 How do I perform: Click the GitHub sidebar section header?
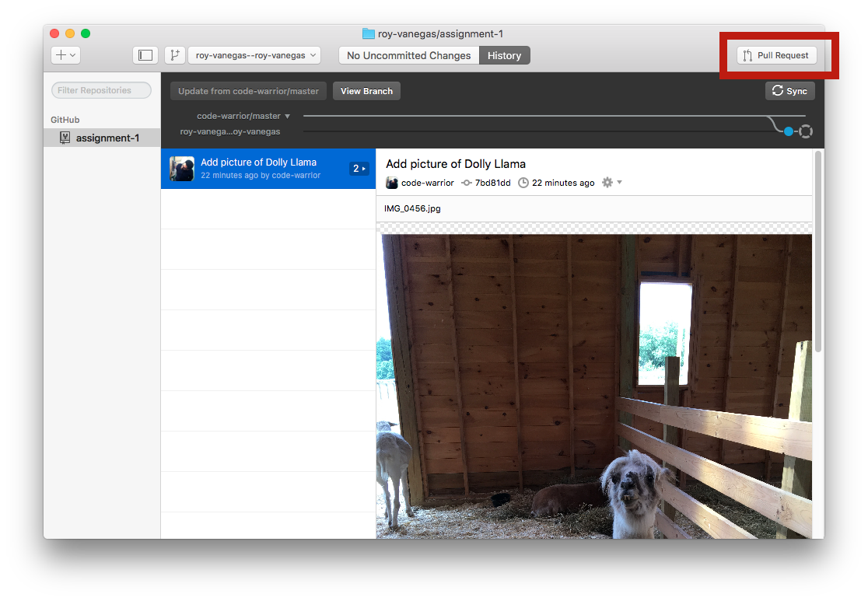65,120
